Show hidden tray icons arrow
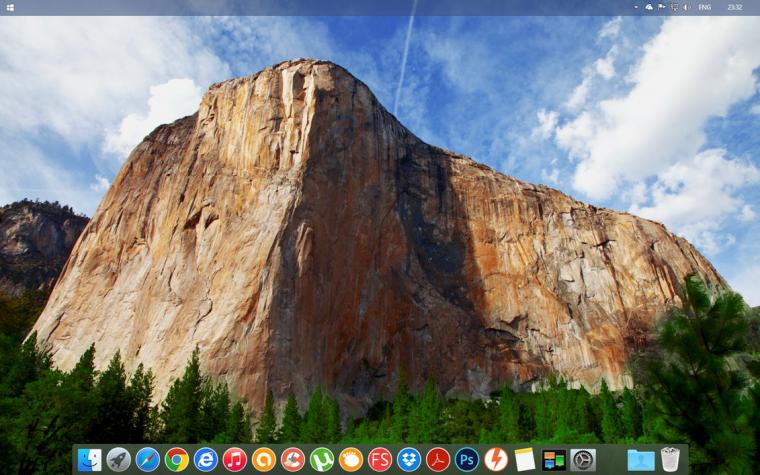This screenshot has width=760, height=475. pos(636,7)
